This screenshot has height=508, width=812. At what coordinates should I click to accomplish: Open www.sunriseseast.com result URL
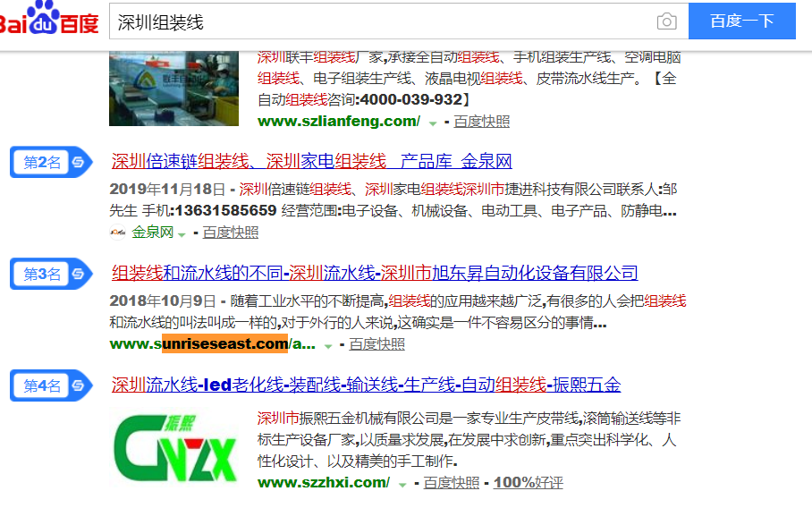pyautogui.click(x=212, y=343)
